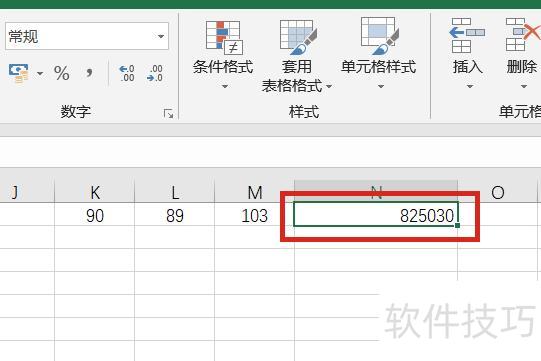Open 条件格式 conditional formatting
Screen dimensions: 541x361
coord(223,48)
